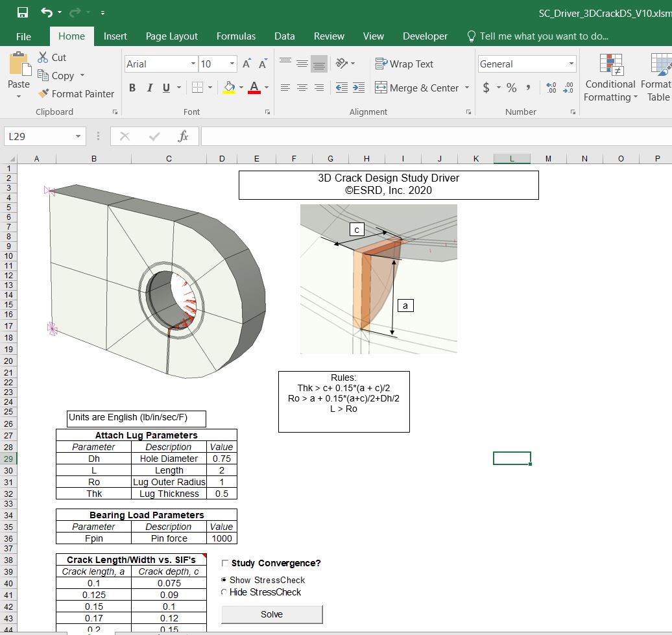This screenshot has width=672, height=635.
Task: Apply Bold formatting to the selection
Action: click(132, 87)
